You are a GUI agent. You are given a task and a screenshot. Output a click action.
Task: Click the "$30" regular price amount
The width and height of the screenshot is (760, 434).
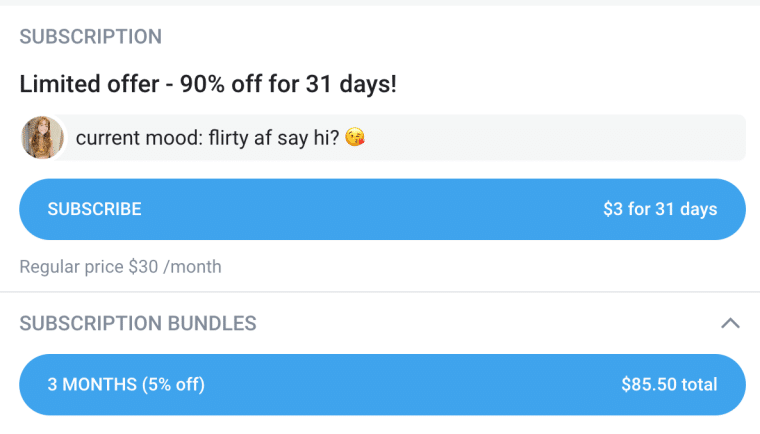[x=143, y=267]
